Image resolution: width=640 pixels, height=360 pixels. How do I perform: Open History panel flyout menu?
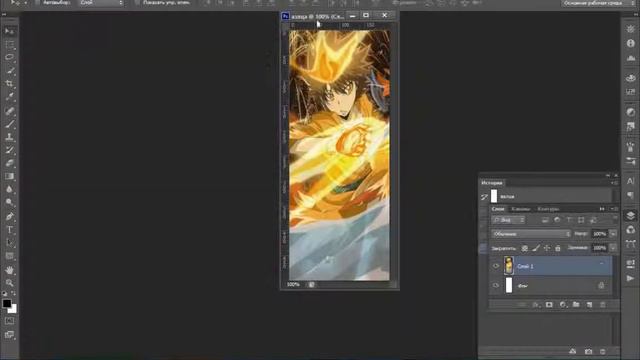click(x=615, y=183)
